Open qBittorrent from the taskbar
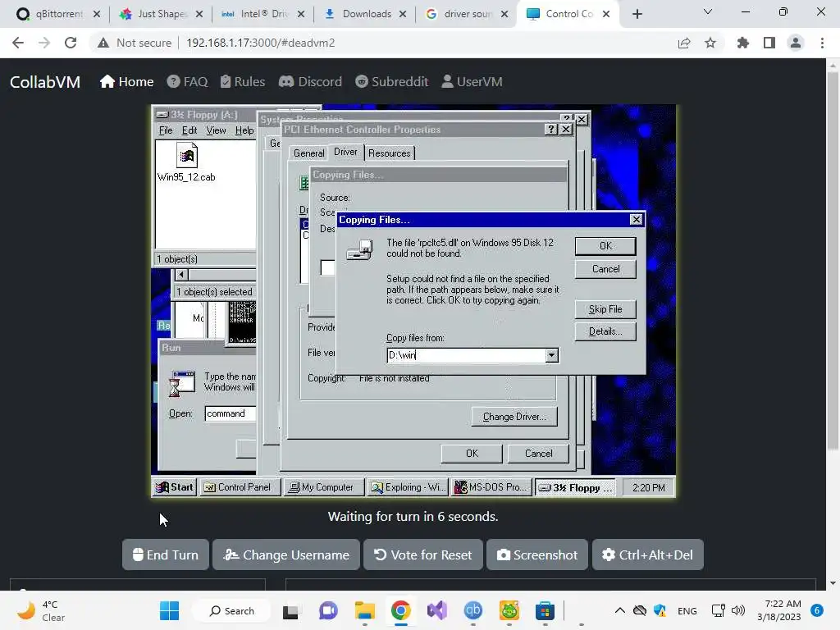Image resolution: width=840 pixels, height=630 pixels. [473, 610]
